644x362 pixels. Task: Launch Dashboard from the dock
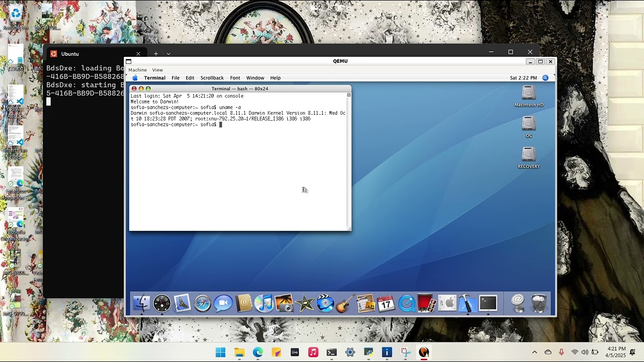[x=162, y=303]
